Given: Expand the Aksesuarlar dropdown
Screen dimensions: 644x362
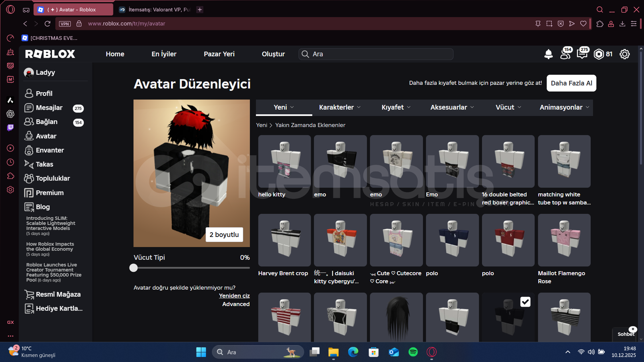Looking at the screenshot, I should coord(452,107).
